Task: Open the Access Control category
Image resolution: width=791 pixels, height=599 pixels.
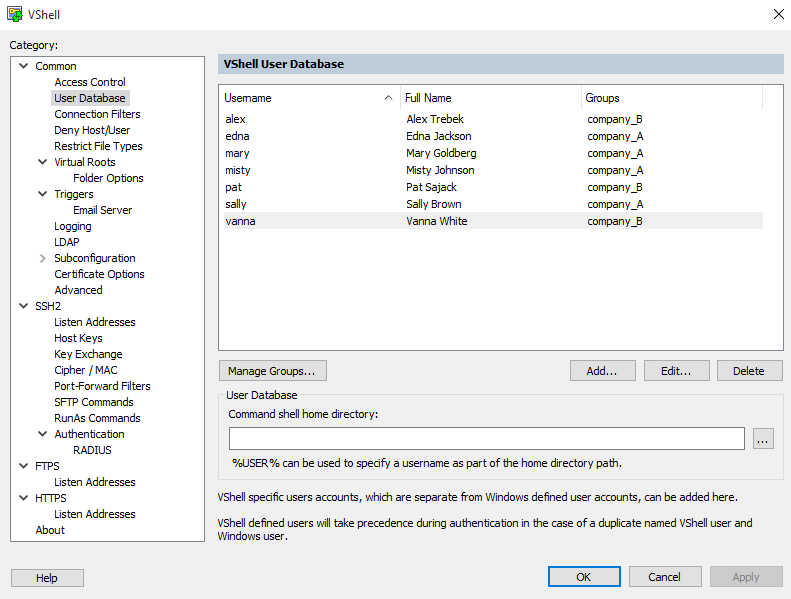Action: [x=90, y=82]
